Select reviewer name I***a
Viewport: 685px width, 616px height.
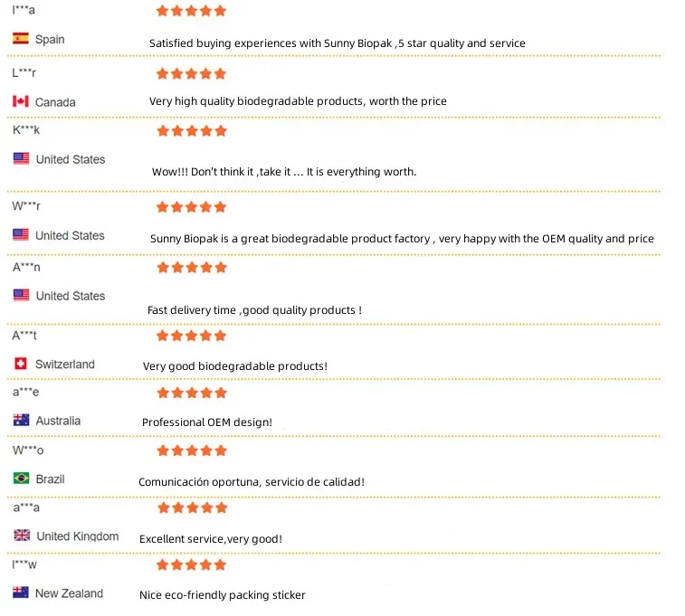point(24,10)
